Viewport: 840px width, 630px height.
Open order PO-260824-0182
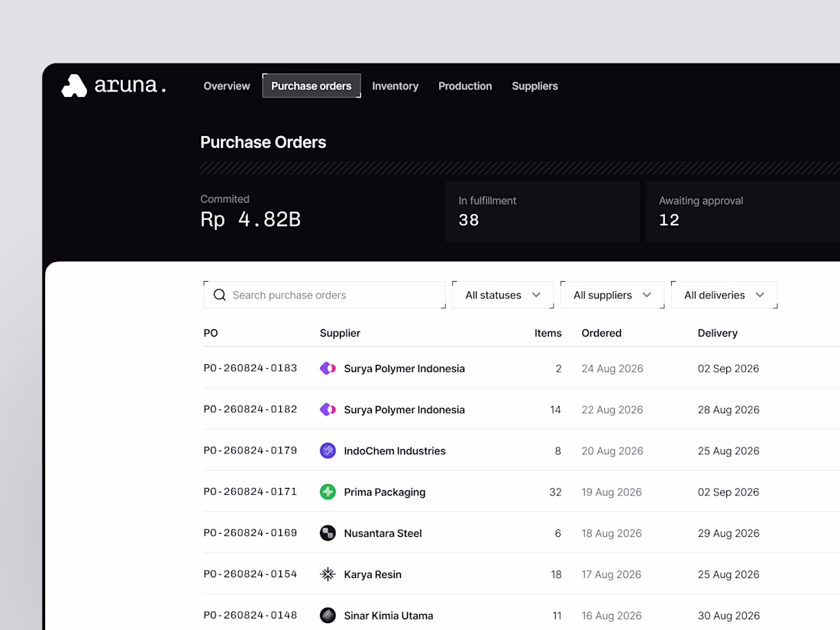pyautogui.click(x=250, y=409)
